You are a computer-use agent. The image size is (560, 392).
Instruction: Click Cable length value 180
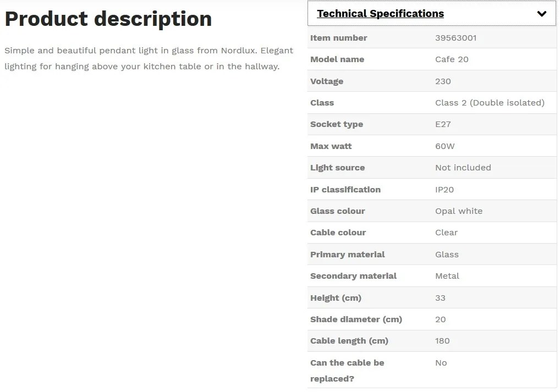pos(442,341)
